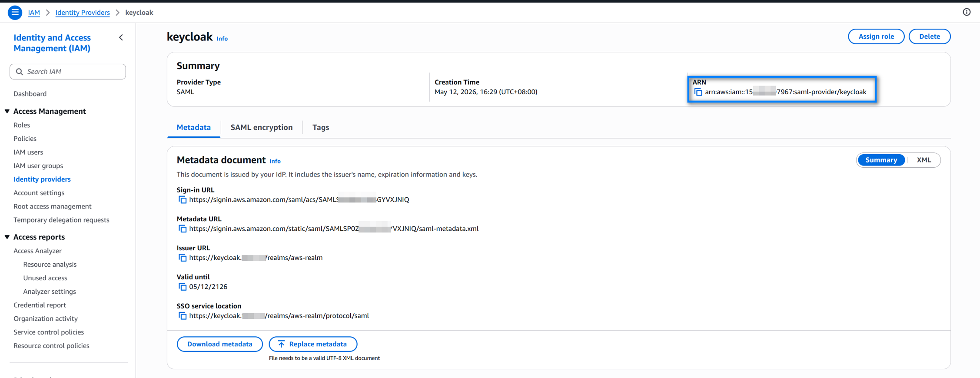Open the Tags tab
Screen dimensions: 980x378
[321, 127]
